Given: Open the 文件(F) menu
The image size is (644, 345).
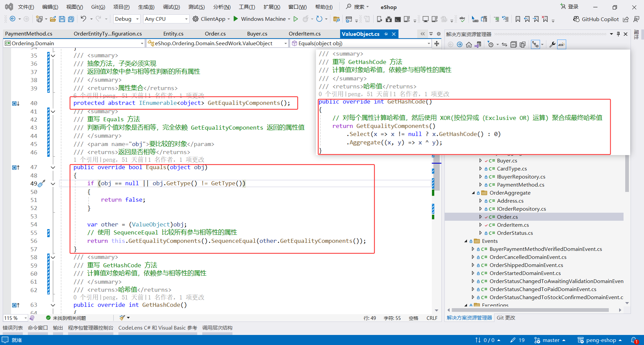Looking at the screenshot, I should tap(26, 7).
